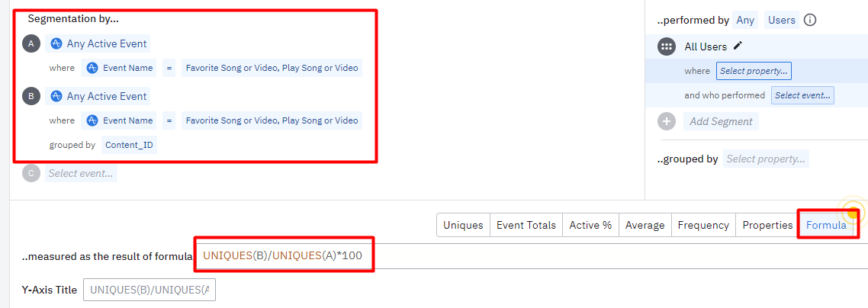Click the All Users segment grid icon
868x308 pixels.
point(666,47)
